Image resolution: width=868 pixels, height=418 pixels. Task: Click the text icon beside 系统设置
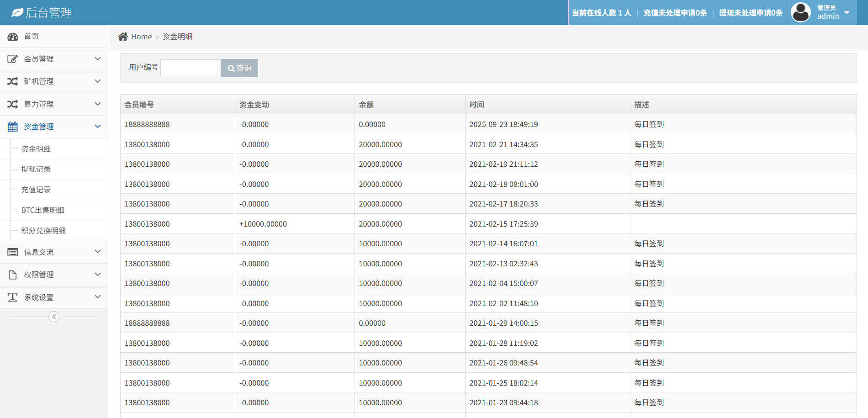click(13, 297)
